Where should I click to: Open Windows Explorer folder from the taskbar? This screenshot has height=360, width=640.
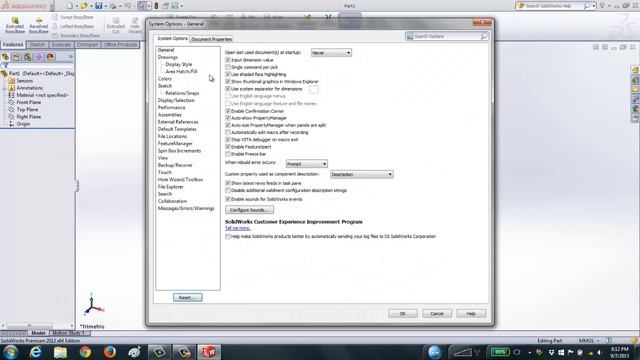click(60, 352)
